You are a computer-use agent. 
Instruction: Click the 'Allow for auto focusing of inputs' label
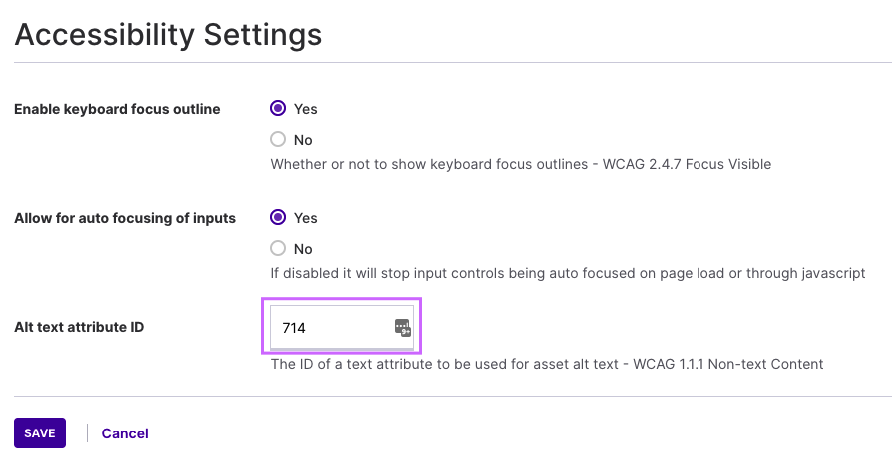pos(125,219)
